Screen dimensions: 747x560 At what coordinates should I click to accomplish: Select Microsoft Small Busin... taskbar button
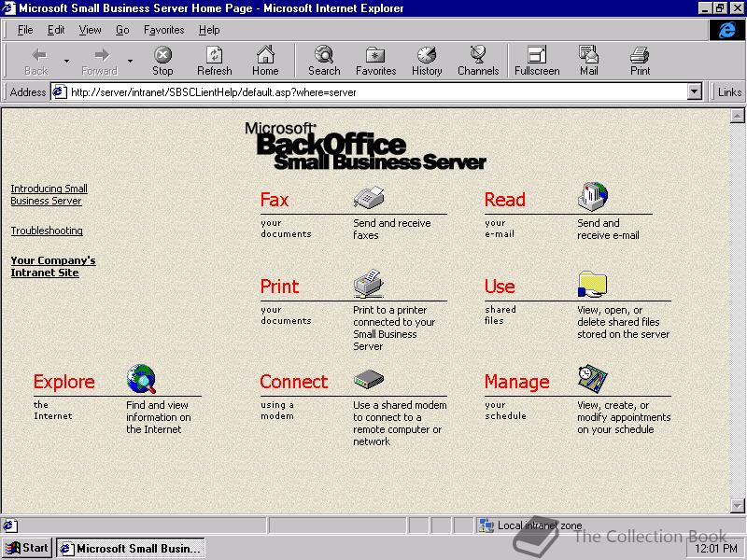tap(131, 549)
